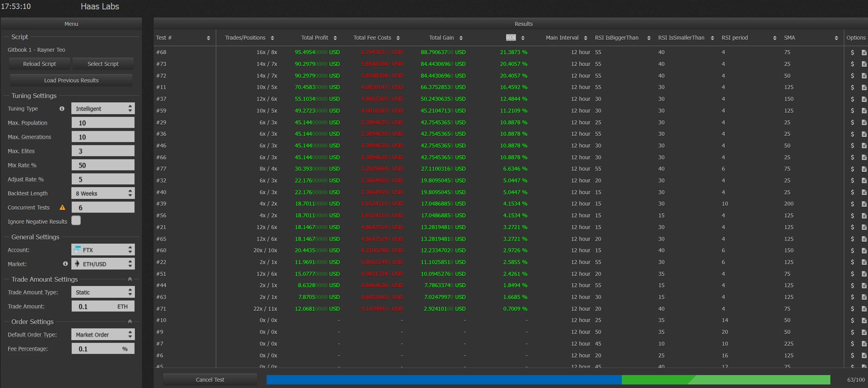Enable the Ignore Negative Results checkbox
The width and height of the screenshot is (868, 388).
coord(76,221)
